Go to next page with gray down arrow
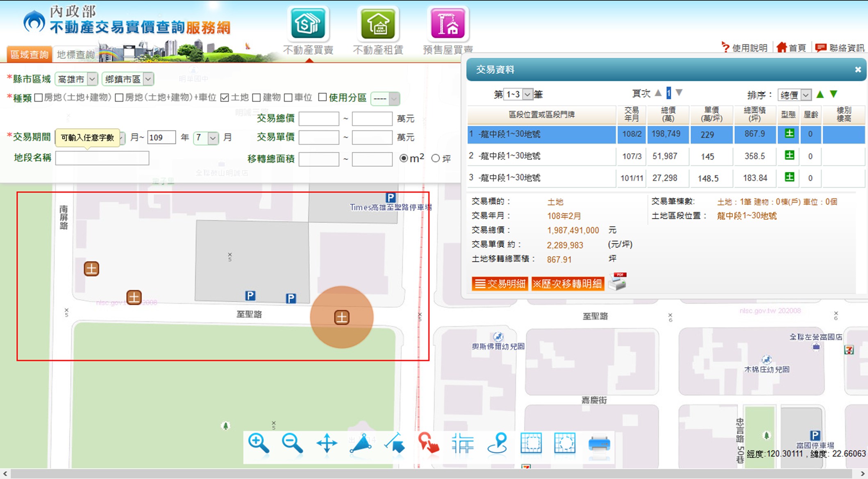The image size is (868, 479). pyautogui.click(x=679, y=93)
